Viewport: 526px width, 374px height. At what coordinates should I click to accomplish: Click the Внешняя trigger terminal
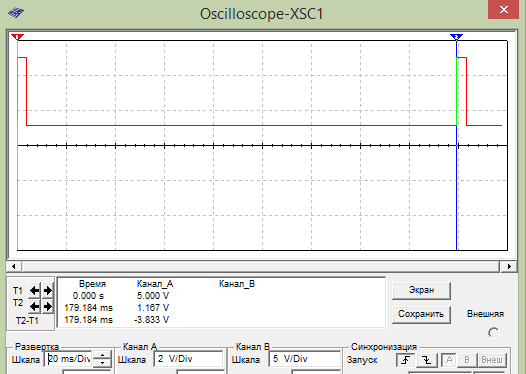pos(493,333)
